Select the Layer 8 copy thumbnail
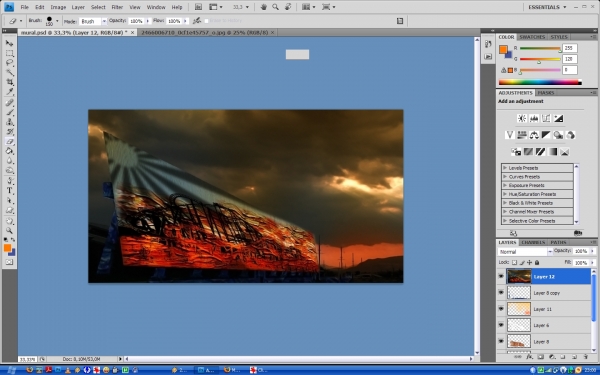The width and height of the screenshot is (600, 375). (x=519, y=293)
